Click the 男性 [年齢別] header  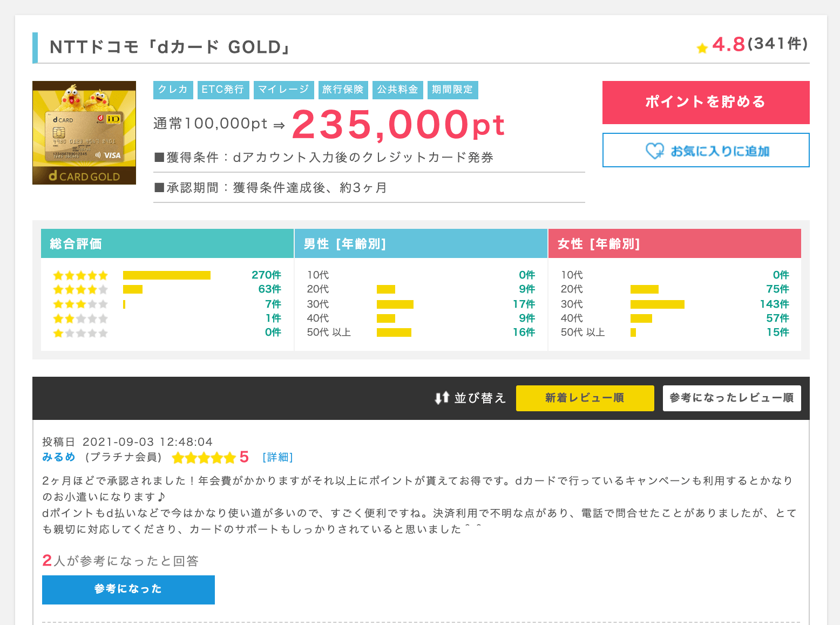click(421, 244)
